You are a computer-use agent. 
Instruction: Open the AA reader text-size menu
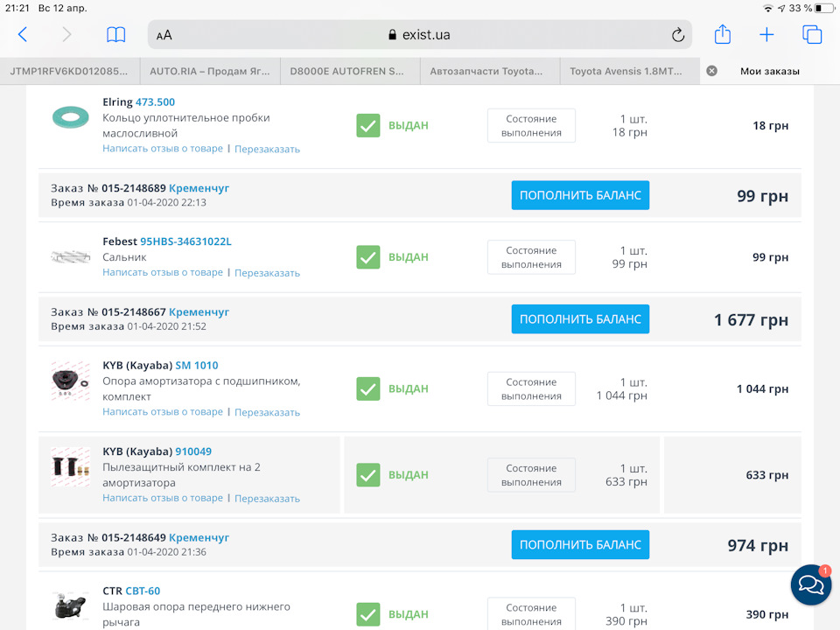(164, 35)
